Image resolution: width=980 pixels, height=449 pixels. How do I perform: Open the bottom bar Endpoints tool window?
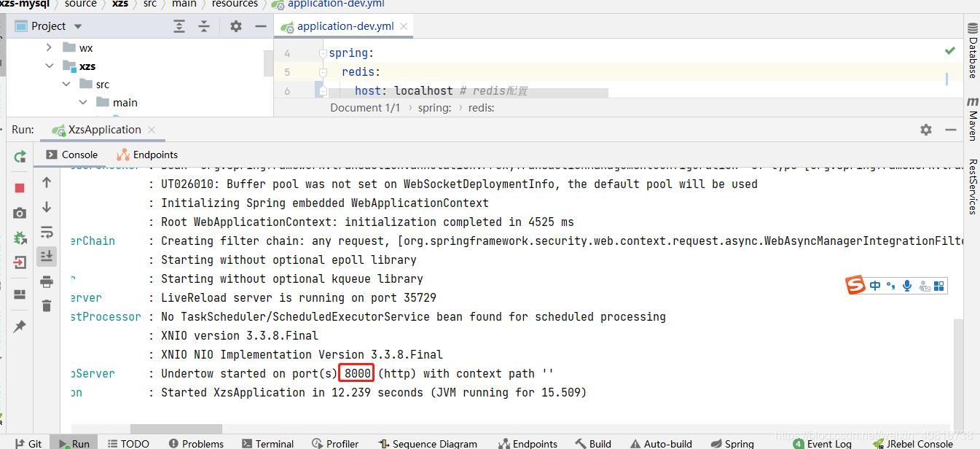(x=528, y=443)
